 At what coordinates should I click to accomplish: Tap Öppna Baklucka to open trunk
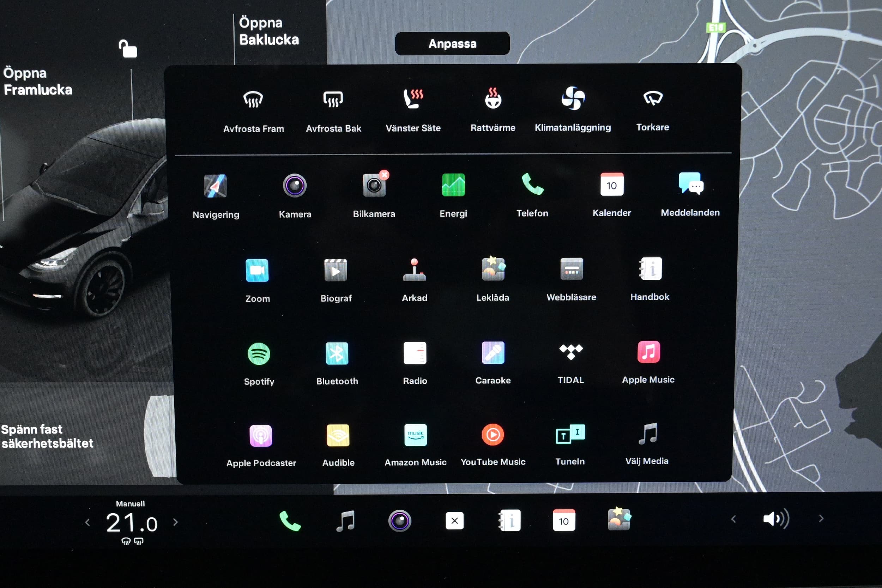click(269, 31)
